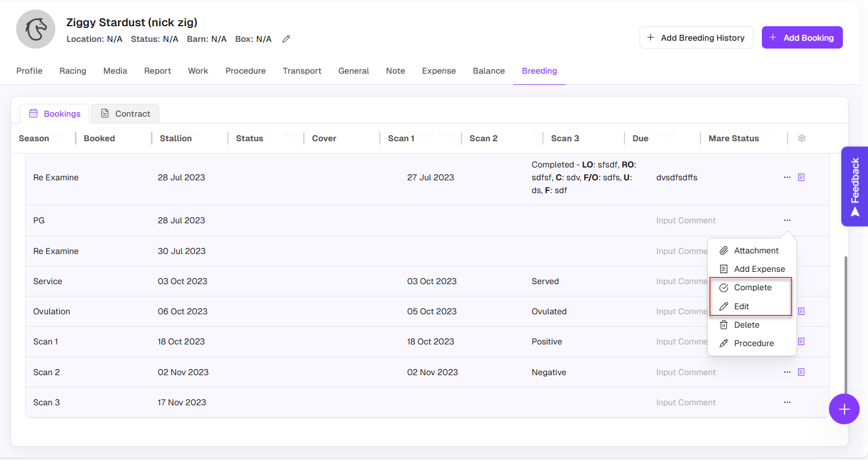The height and width of the screenshot is (460, 868).
Task: Click Input Comment field in Scan 3 row
Action: (685, 402)
